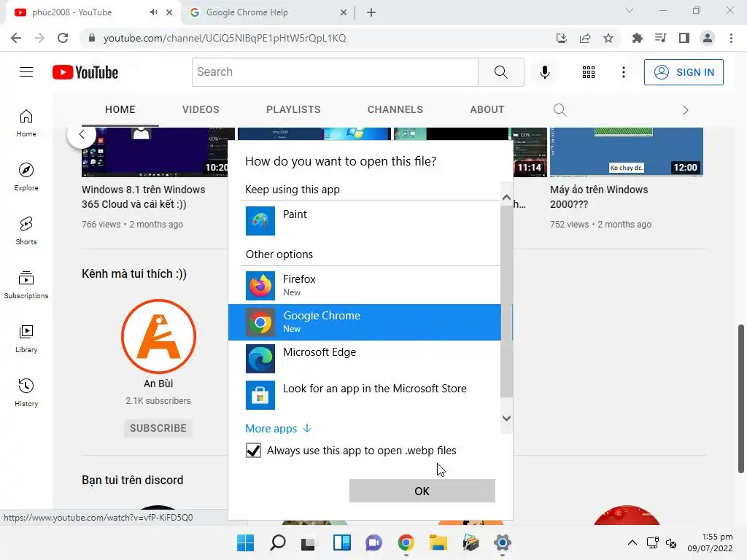Click in the YouTube search field
This screenshot has height=560, width=747.
tap(335, 72)
